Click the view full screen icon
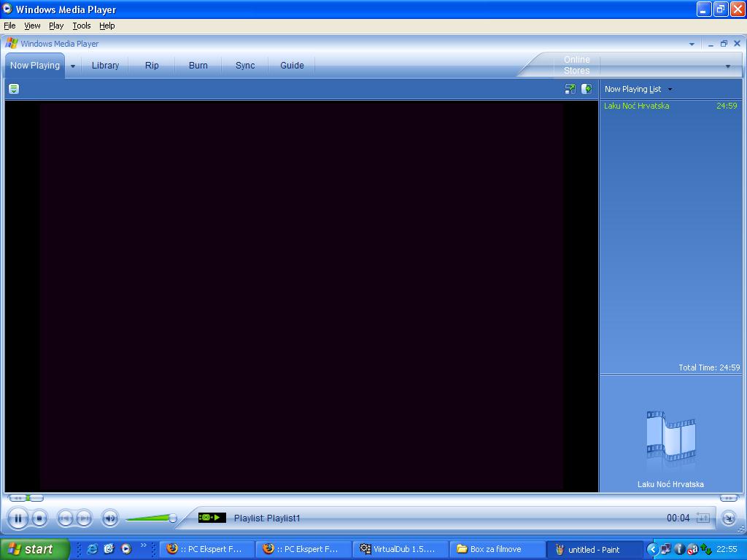Viewport: 747px width, 560px height. (x=570, y=89)
